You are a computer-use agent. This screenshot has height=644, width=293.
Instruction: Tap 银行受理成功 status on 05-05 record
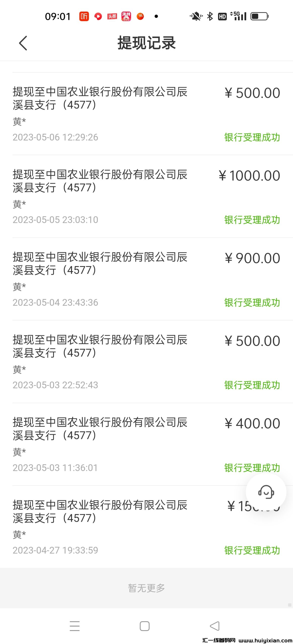[x=252, y=220]
